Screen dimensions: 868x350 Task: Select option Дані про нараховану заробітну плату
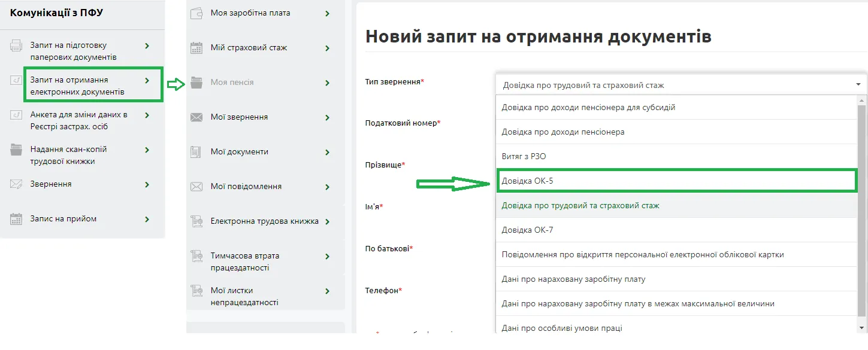[677, 279]
